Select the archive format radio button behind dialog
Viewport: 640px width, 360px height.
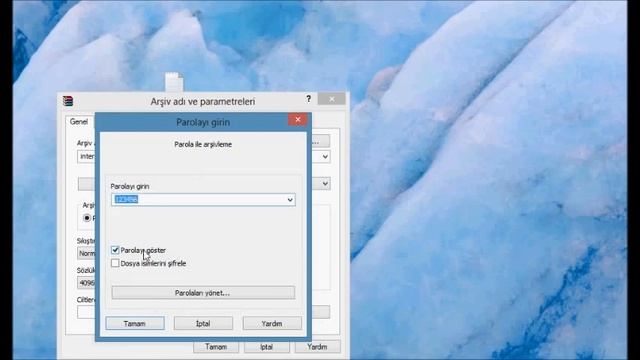87,218
